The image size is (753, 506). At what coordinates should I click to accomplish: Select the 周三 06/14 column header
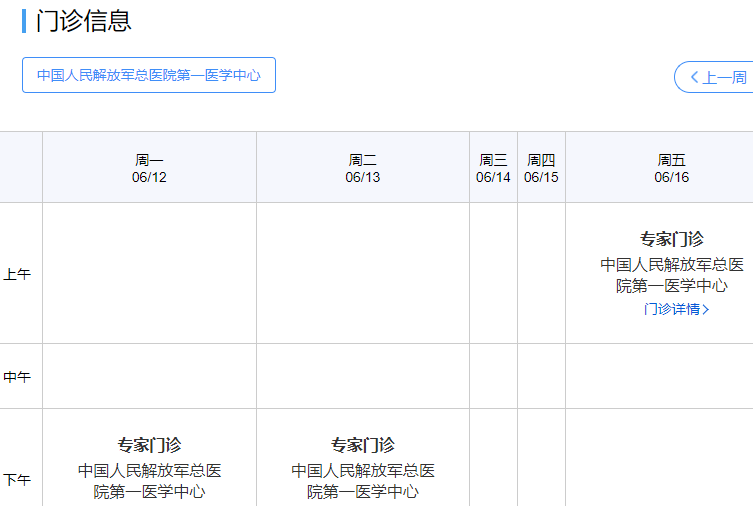point(493,168)
